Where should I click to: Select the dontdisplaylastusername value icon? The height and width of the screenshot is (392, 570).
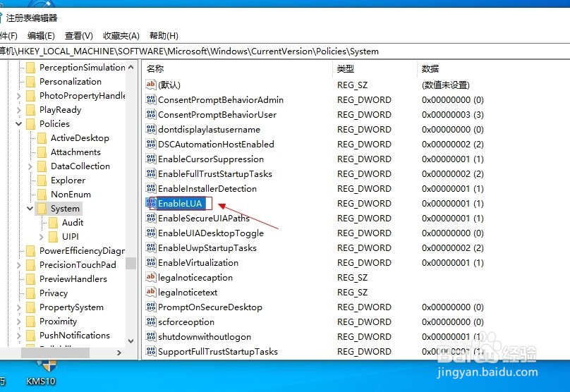[151, 129]
